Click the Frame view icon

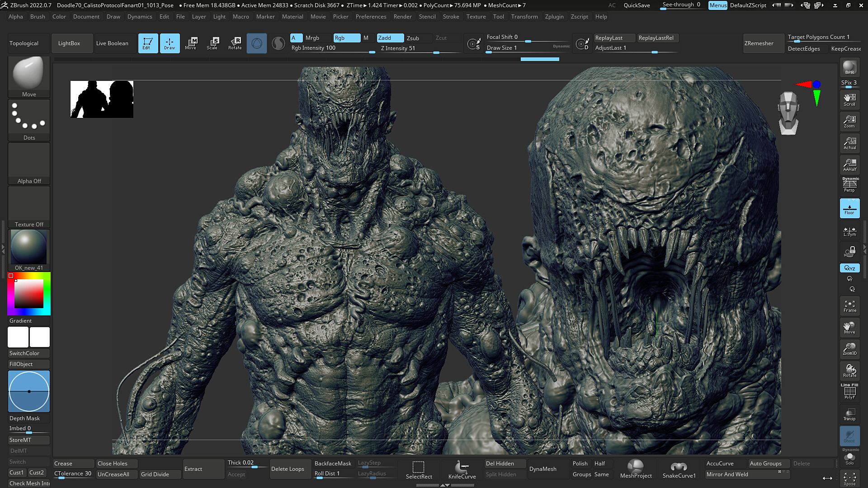[x=849, y=306]
